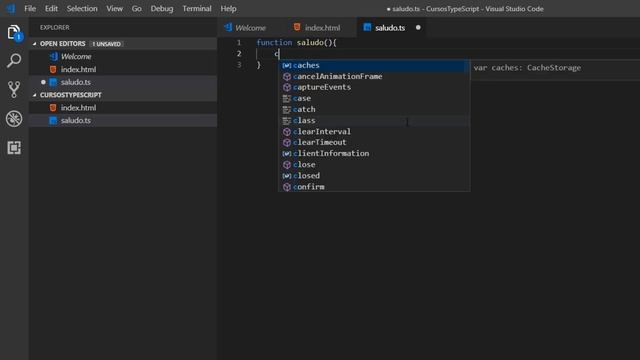
Task: Click the VS Code logo in title bar
Action: coord(11,8)
